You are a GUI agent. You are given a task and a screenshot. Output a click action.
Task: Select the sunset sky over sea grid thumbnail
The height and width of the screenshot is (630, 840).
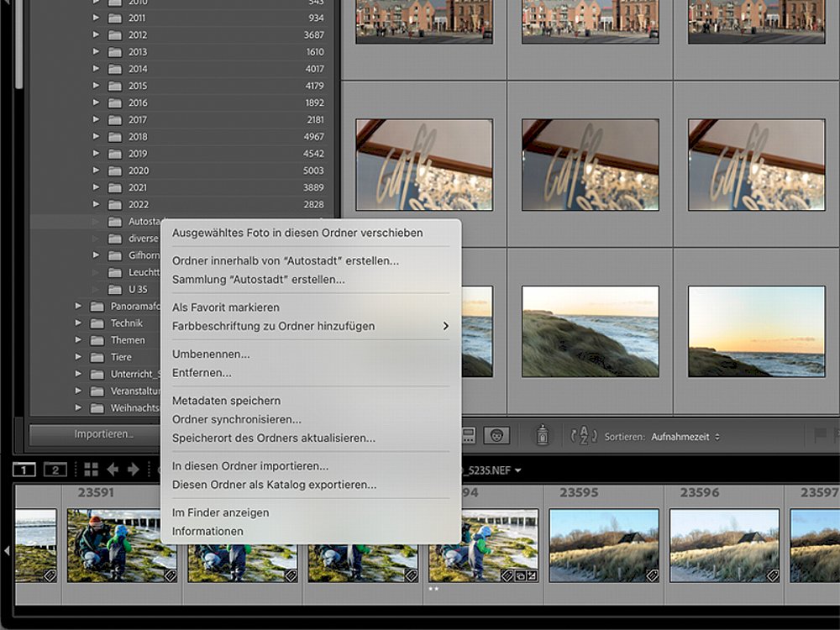[x=757, y=331]
